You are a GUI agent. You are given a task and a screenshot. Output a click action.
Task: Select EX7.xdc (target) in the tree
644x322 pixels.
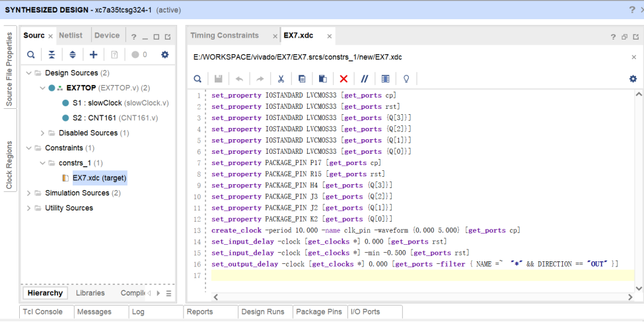[x=99, y=178]
